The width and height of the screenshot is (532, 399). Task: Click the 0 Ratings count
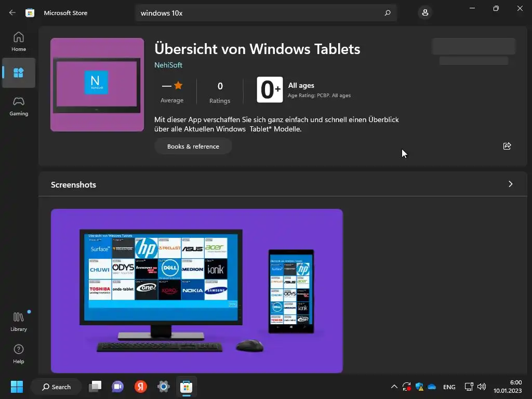coord(220,92)
